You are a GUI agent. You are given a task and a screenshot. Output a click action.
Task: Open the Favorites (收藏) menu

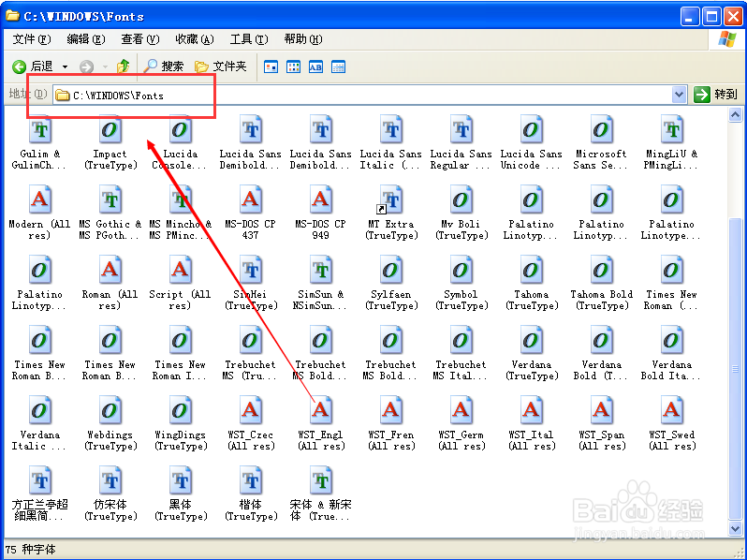point(195,39)
